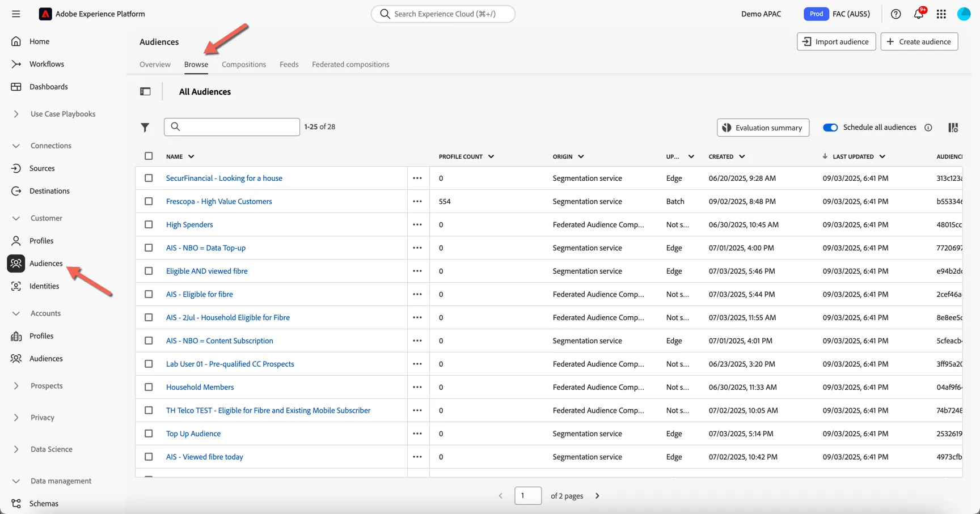
Task: Open the app switcher grid icon
Action: (x=941, y=14)
